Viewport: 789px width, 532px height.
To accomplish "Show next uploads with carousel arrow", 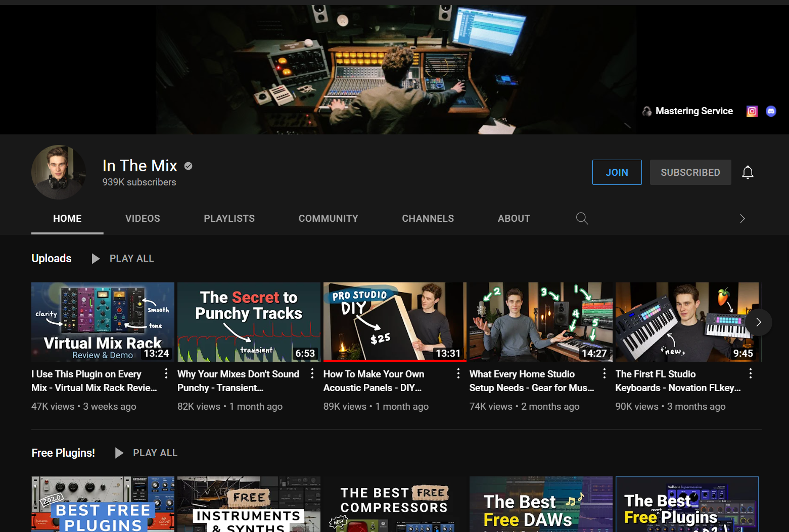I will [758, 322].
